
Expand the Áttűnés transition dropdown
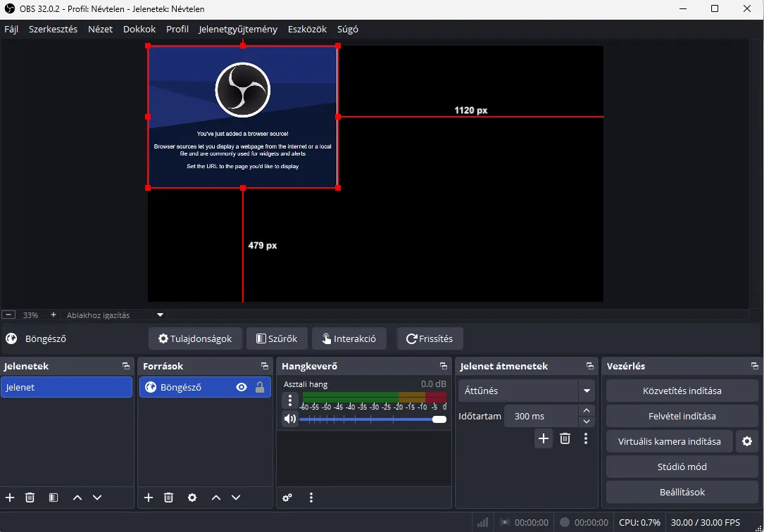click(586, 391)
